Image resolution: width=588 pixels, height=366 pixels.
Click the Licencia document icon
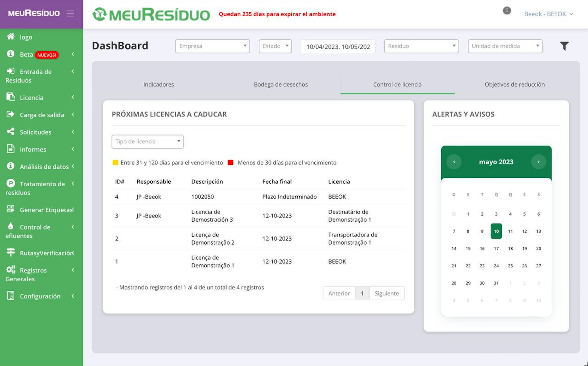(11, 97)
